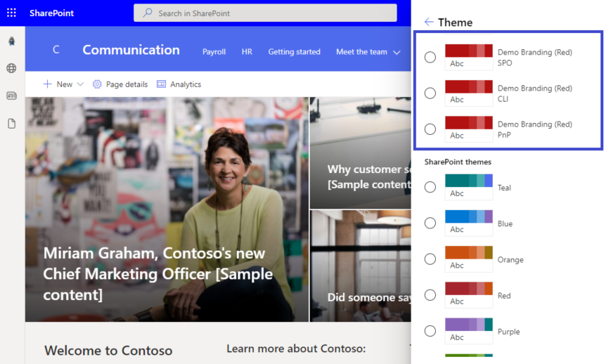Click the back arrow beside Theme

point(428,22)
